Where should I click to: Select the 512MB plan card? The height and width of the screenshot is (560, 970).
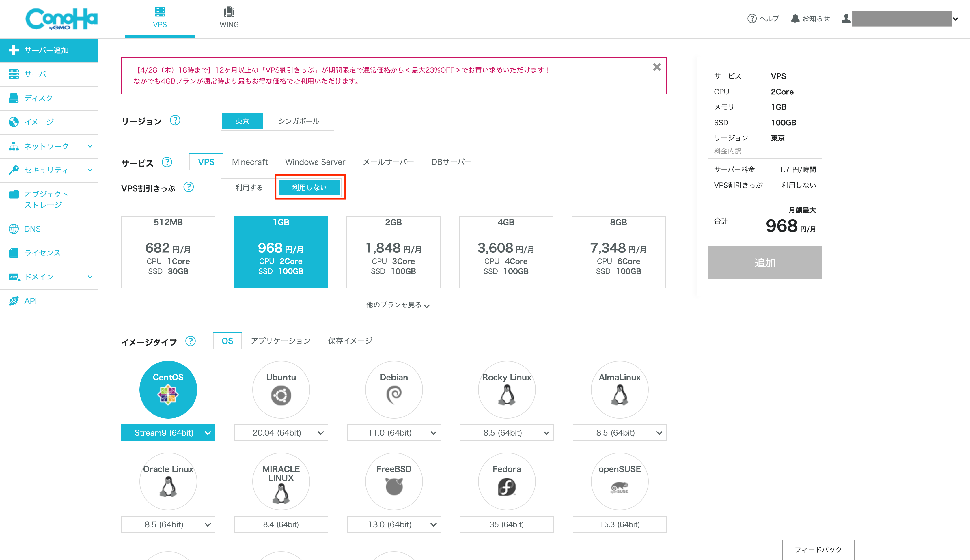click(168, 252)
